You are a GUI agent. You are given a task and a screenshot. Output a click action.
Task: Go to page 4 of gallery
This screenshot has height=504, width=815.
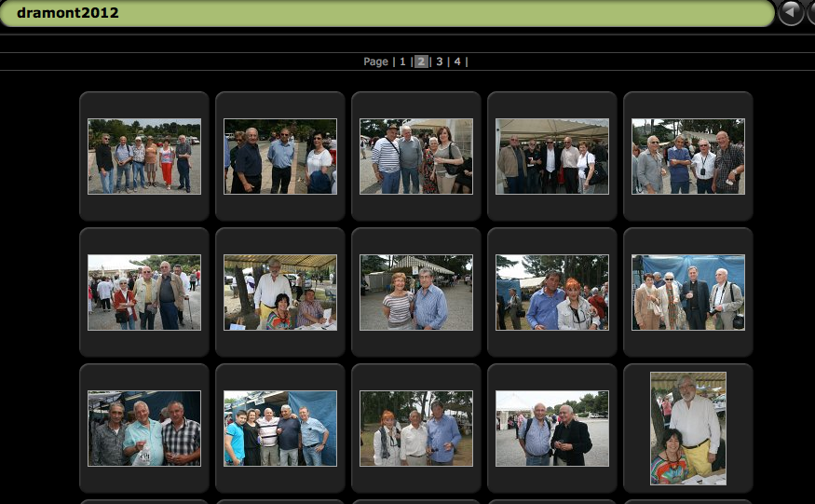tap(457, 61)
